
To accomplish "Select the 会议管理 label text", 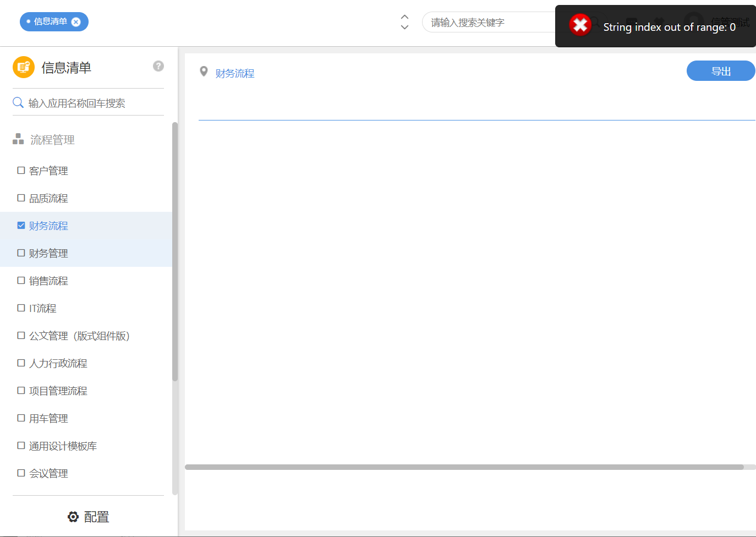I will pos(48,474).
